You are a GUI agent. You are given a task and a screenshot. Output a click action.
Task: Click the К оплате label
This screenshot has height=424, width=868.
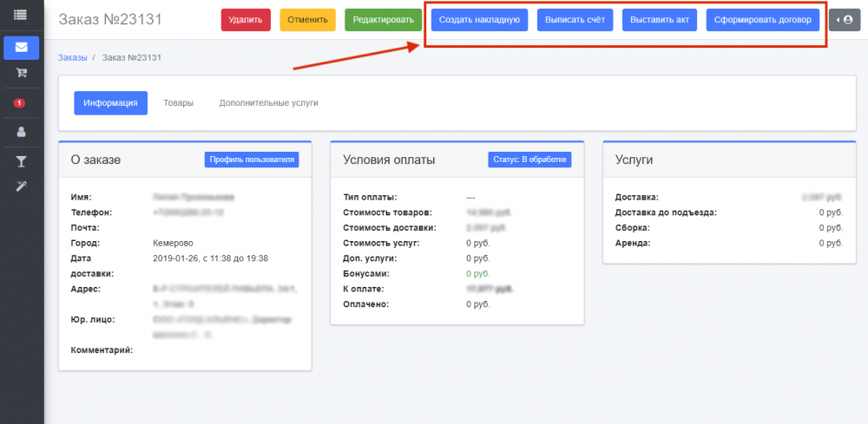tap(364, 289)
